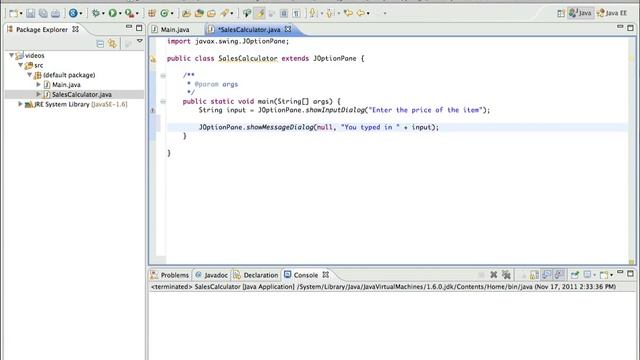Toggle Mark Occurrences highlighter icon

click(260, 13)
